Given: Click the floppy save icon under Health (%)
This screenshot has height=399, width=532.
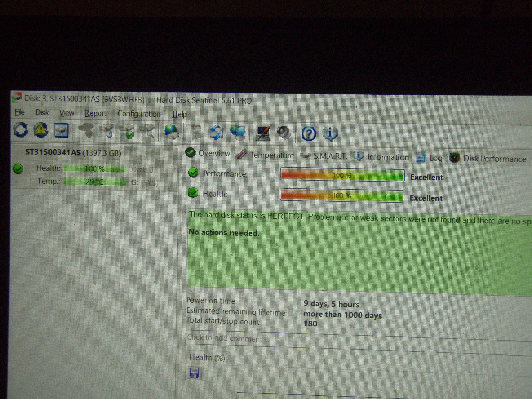Looking at the screenshot, I should coord(195,373).
